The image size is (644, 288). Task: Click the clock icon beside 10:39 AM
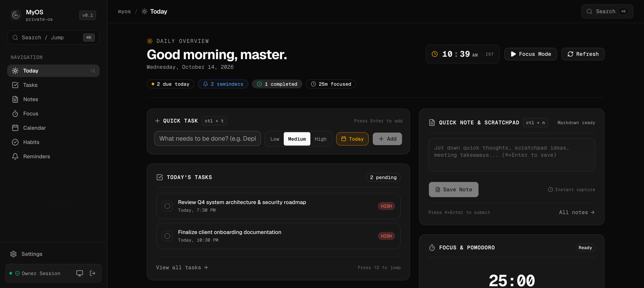coord(435,54)
